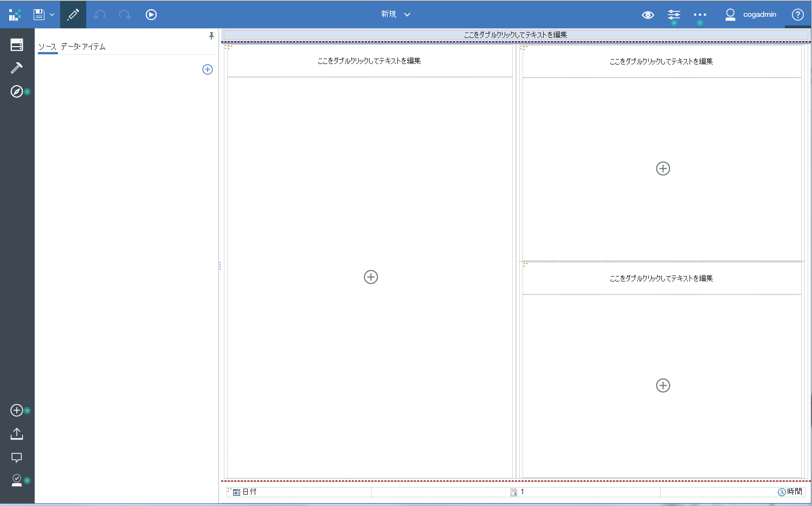Select the 時間 time item in footer

point(790,492)
